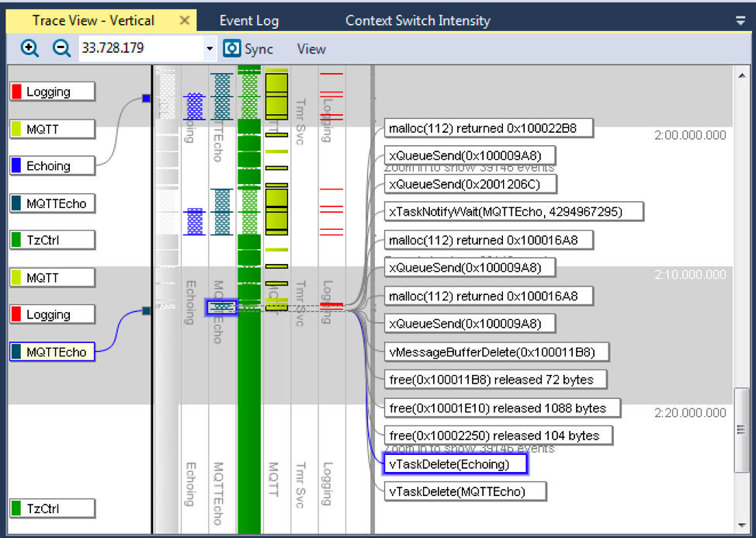
Task: Select the highlighted MQTTEcho actor label
Action: pyautogui.click(x=52, y=352)
